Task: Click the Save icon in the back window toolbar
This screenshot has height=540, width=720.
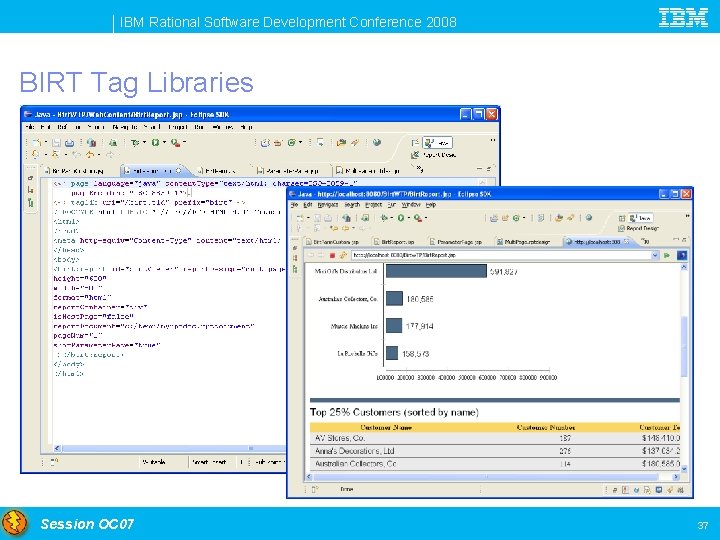Action: [x=56, y=143]
